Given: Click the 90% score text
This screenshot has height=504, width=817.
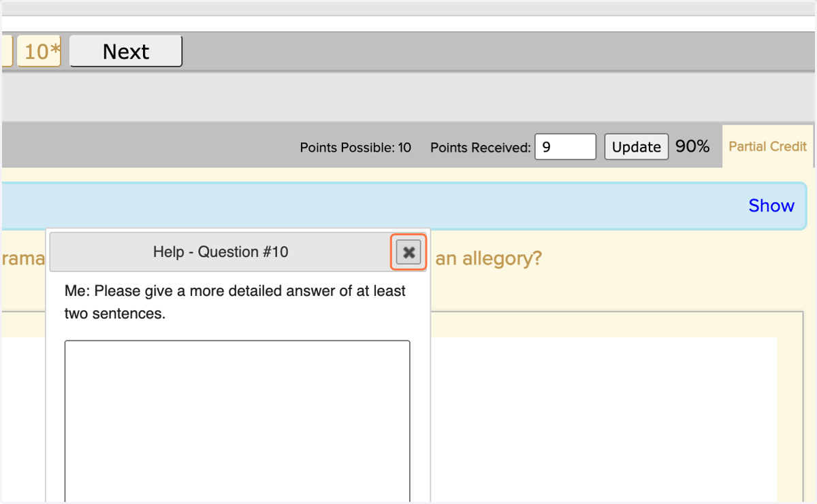Looking at the screenshot, I should tap(692, 146).
